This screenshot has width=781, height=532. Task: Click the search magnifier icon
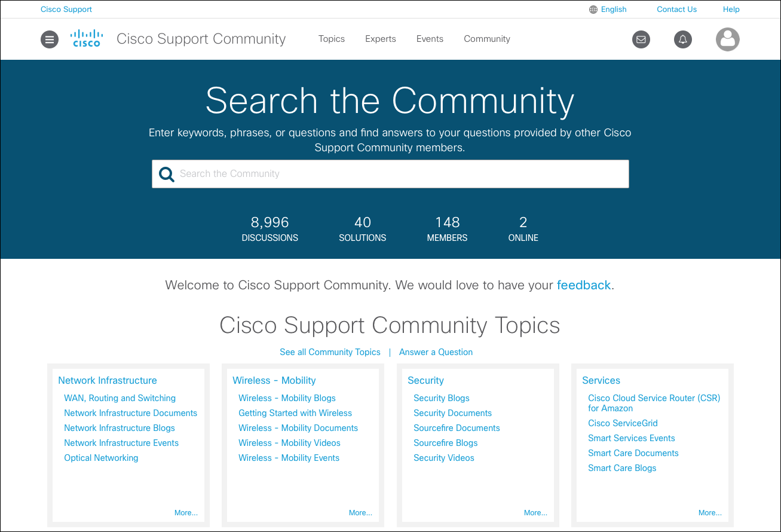pos(167,174)
